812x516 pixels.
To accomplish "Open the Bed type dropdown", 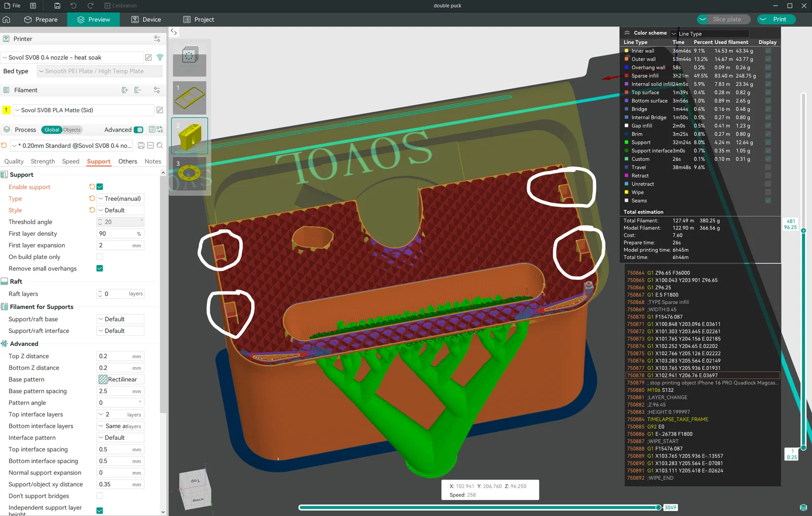I will (99, 71).
